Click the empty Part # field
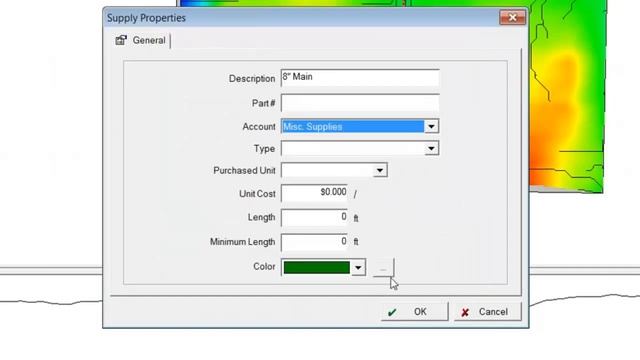The width and height of the screenshot is (640, 360). pyautogui.click(x=360, y=103)
